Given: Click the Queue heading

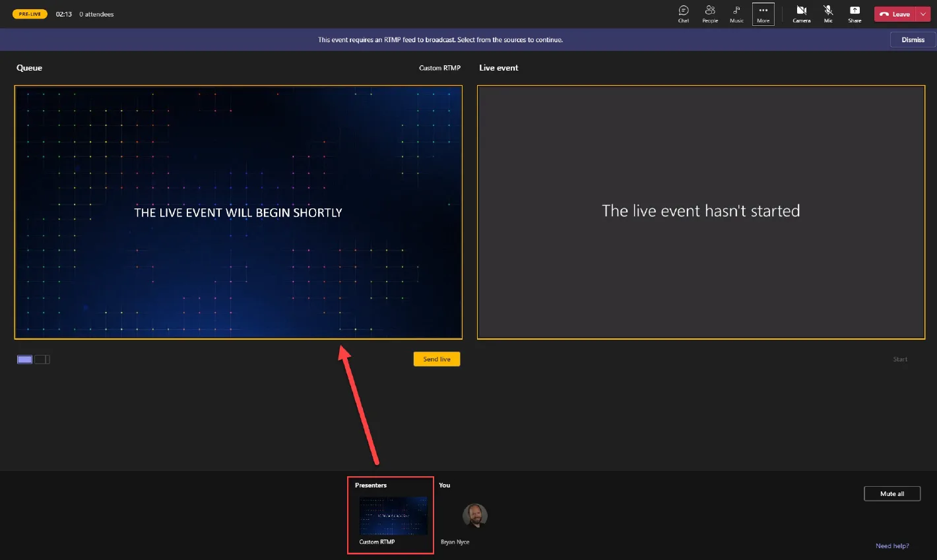Looking at the screenshot, I should (x=29, y=68).
